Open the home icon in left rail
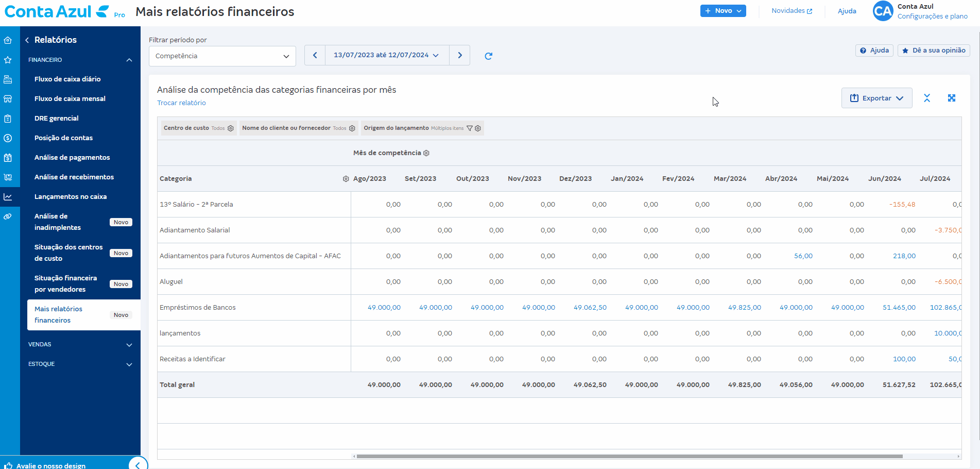Screen dimensions: 980x469 8,40
